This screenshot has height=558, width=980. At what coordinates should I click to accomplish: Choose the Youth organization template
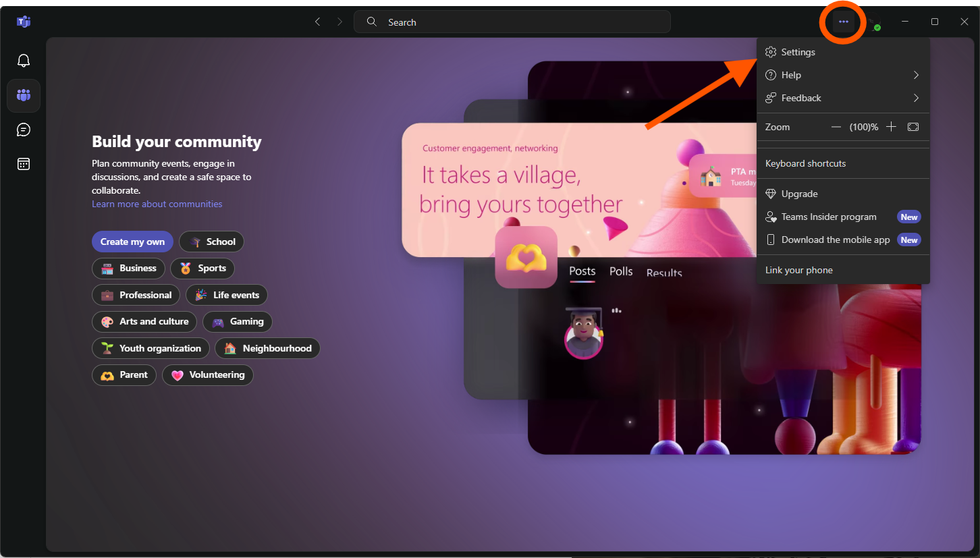(x=151, y=348)
